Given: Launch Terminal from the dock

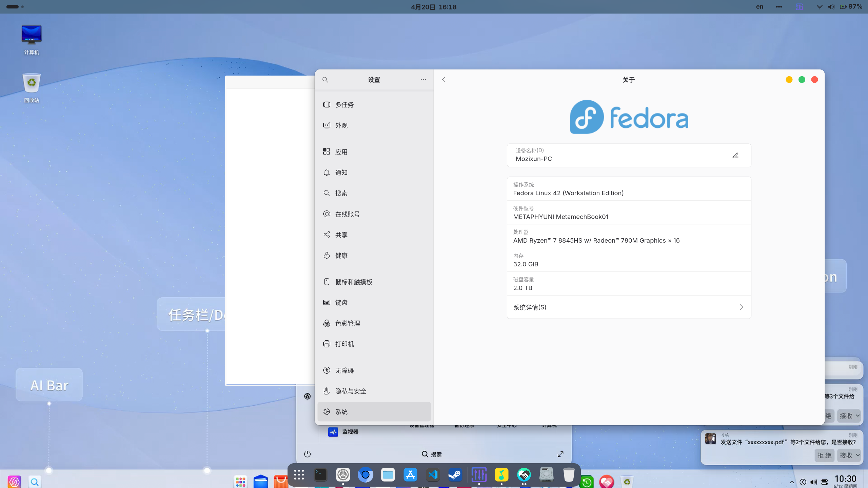Looking at the screenshot, I should click(320, 475).
